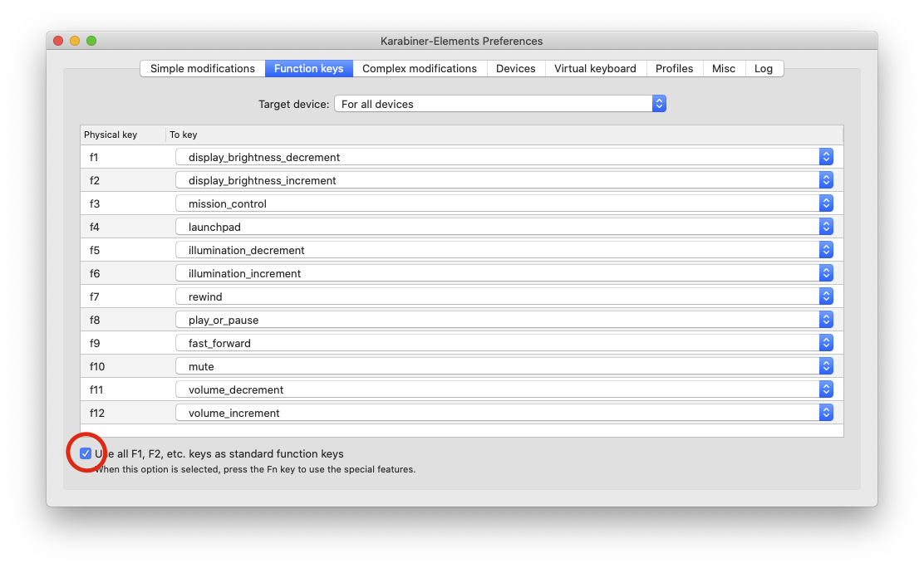This screenshot has height=568, width=924.
Task: Open the f1 display_brightness_decrement dropdown
Action: point(504,157)
